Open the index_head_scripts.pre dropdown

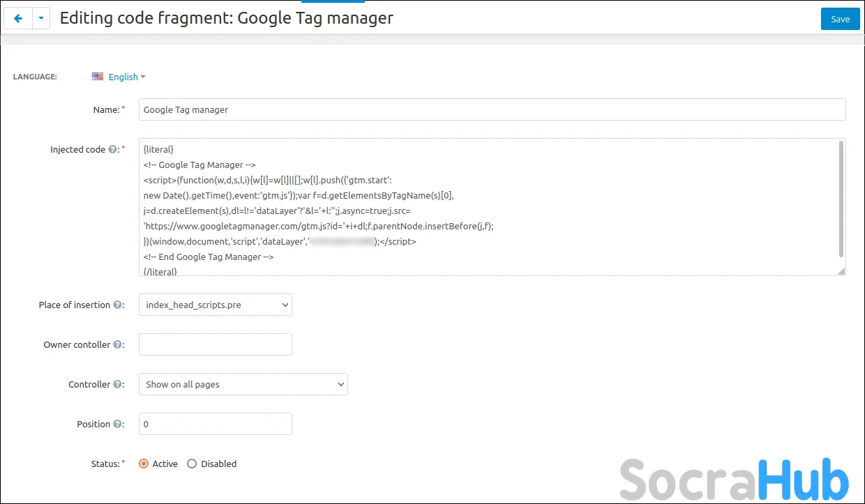[216, 305]
